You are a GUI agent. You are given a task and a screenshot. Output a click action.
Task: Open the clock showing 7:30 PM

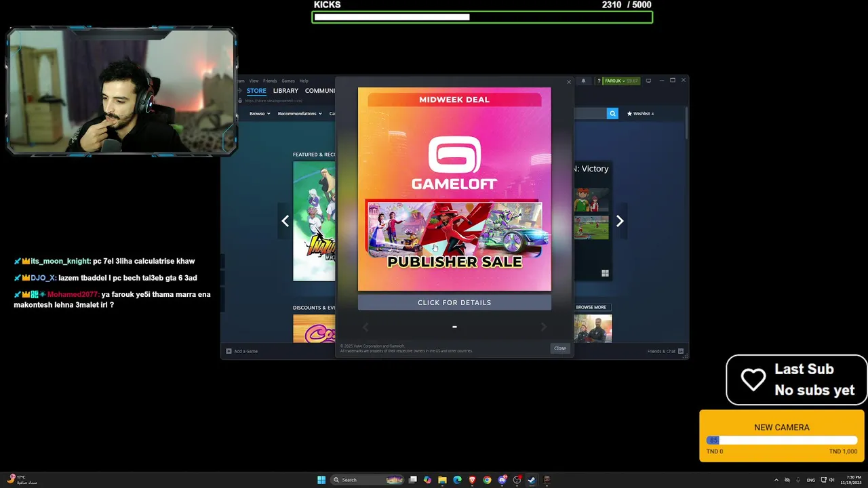(x=851, y=480)
